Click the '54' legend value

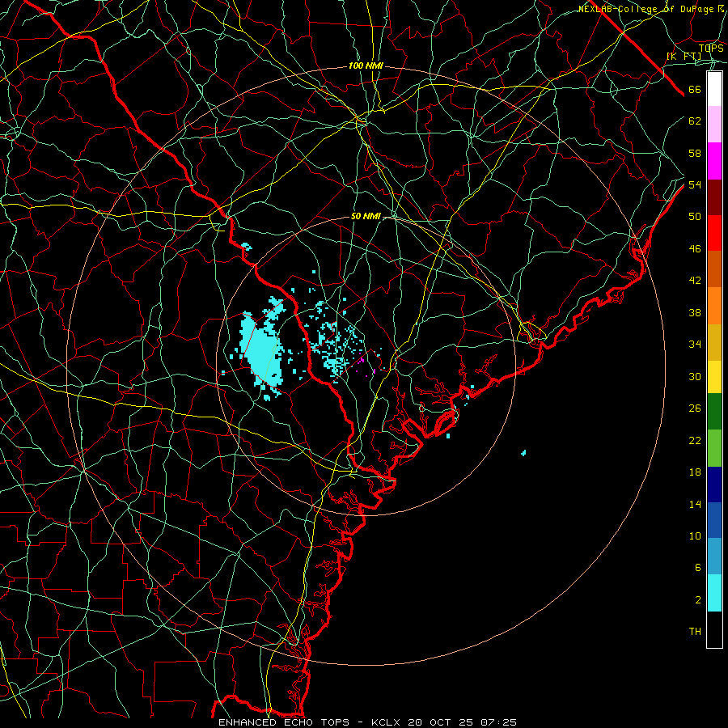[695, 184]
